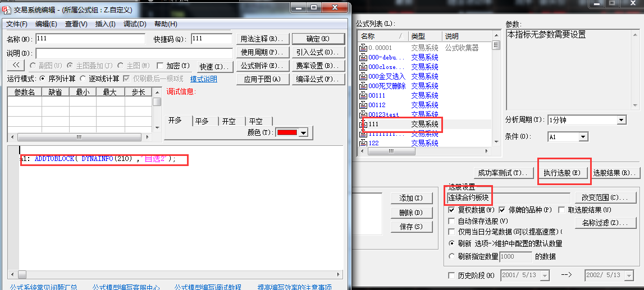Screen dimensions: 644x290
Task: Click the 执行选股(E) button
Action: pyautogui.click(x=562, y=173)
